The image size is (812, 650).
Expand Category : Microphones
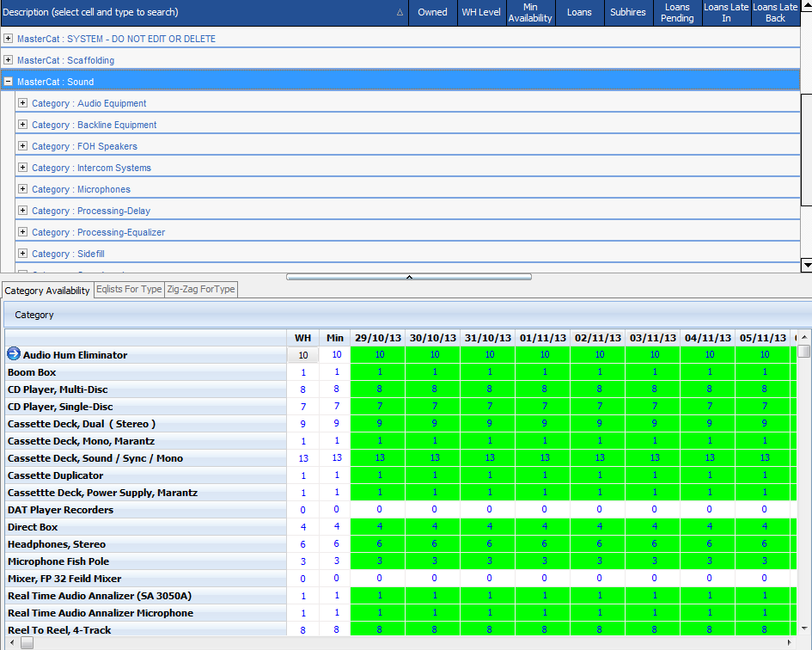click(x=22, y=189)
